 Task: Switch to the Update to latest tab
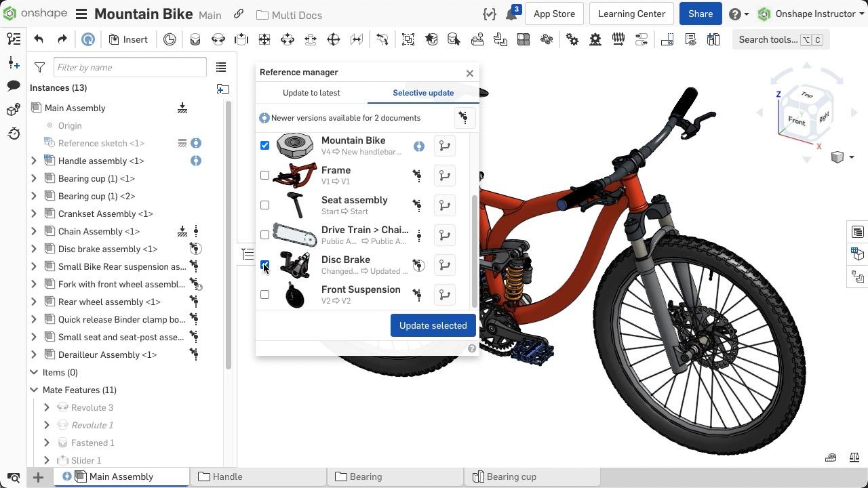pos(311,93)
